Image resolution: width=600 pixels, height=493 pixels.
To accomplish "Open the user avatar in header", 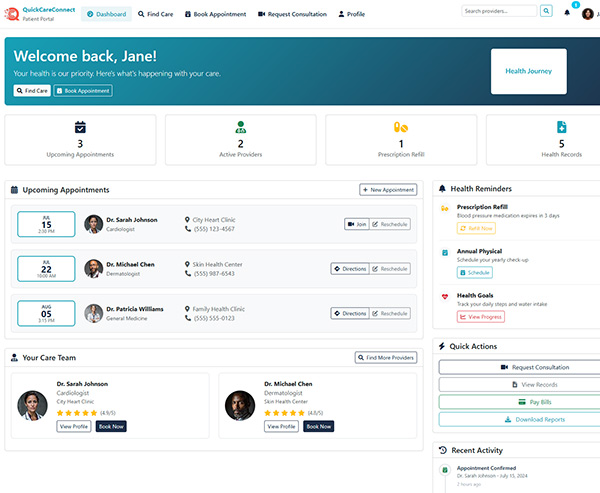I will click(587, 14).
